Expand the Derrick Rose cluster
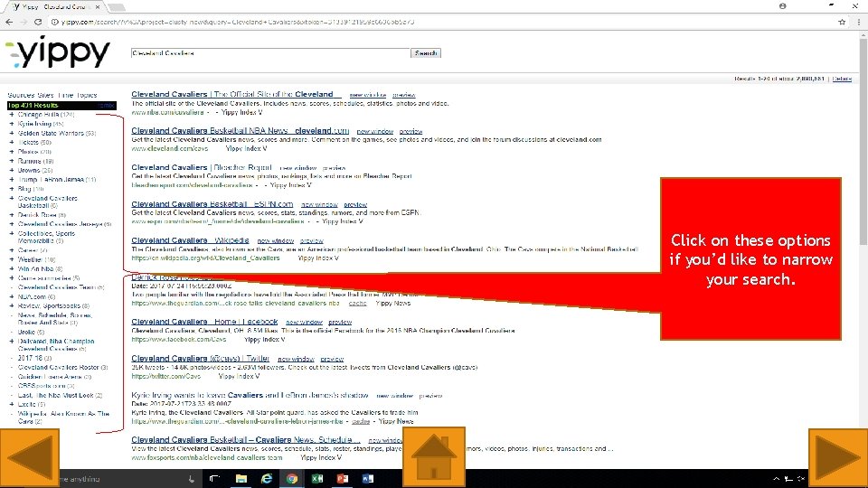Image resolution: width=868 pixels, height=488 pixels. click(x=12, y=215)
